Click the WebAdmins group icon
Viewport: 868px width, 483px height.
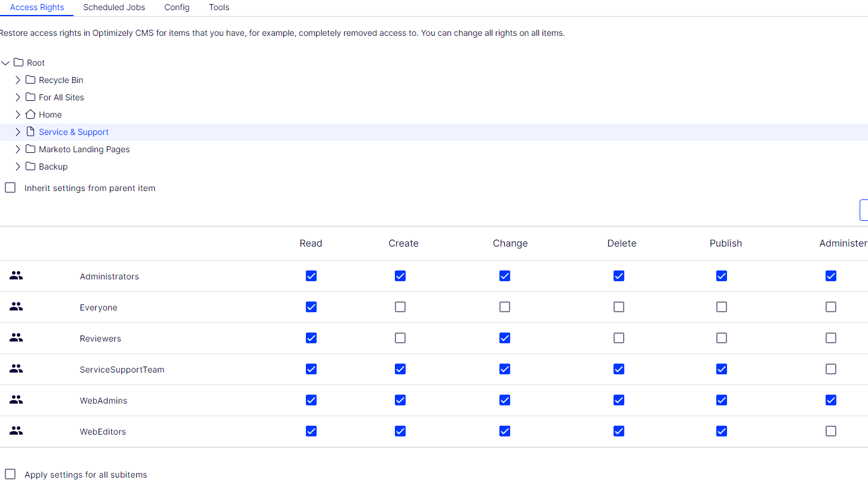tap(16, 400)
